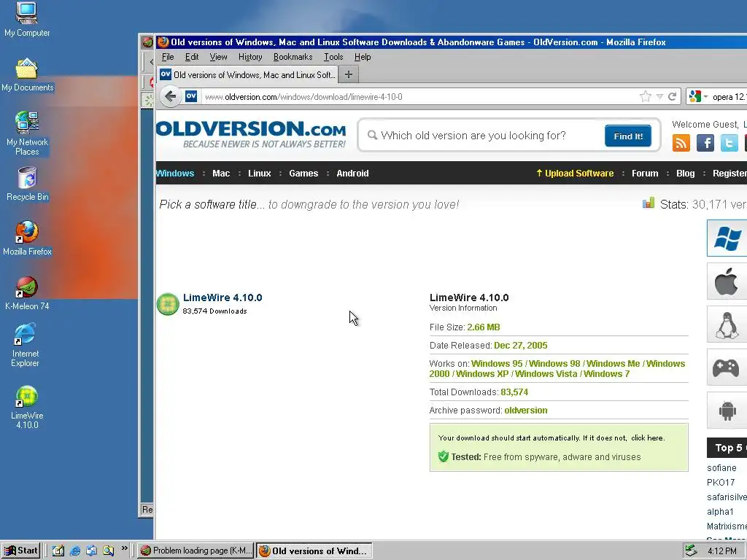
Task: Go to the Android category in the site nav
Action: click(352, 174)
